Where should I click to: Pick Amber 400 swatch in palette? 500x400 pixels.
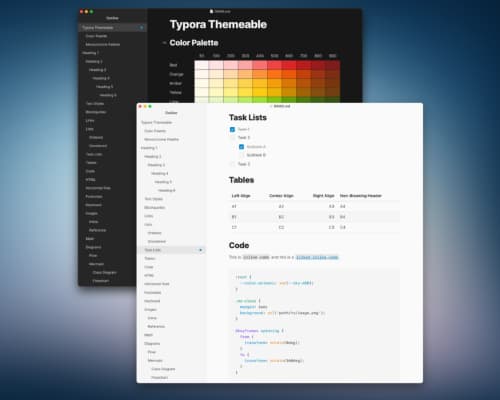click(260, 83)
